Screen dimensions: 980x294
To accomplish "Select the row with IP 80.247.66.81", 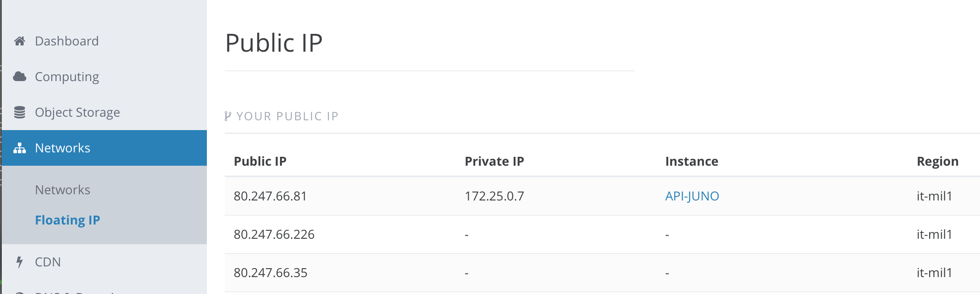I will click(271, 196).
